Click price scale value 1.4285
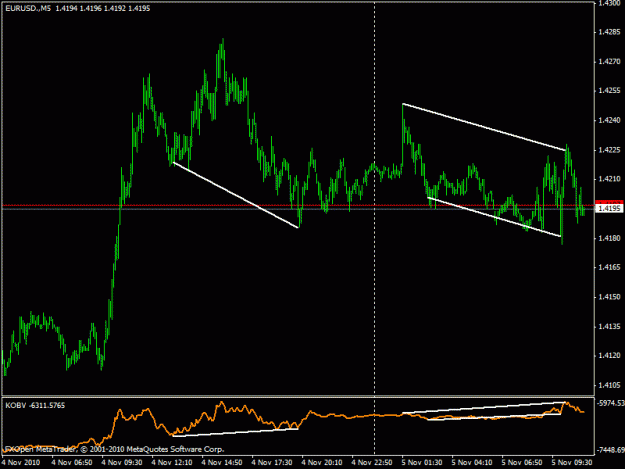The height and width of the screenshot is (469, 625). pos(609,32)
